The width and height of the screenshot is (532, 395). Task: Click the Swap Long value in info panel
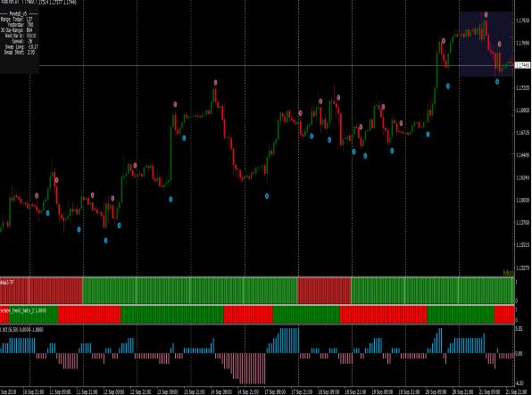33,46
